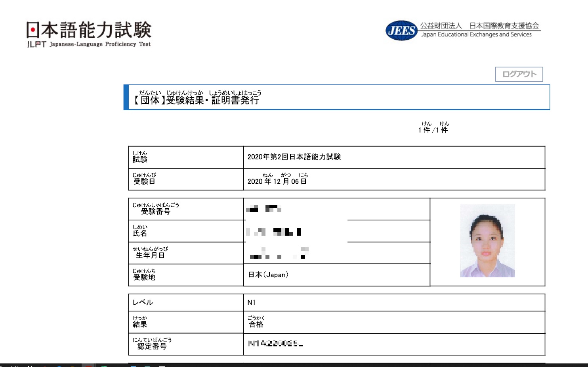The image size is (588, 367).
Task: Click the 日本語能力試験 JLPT logo
Action: coord(89,34)
